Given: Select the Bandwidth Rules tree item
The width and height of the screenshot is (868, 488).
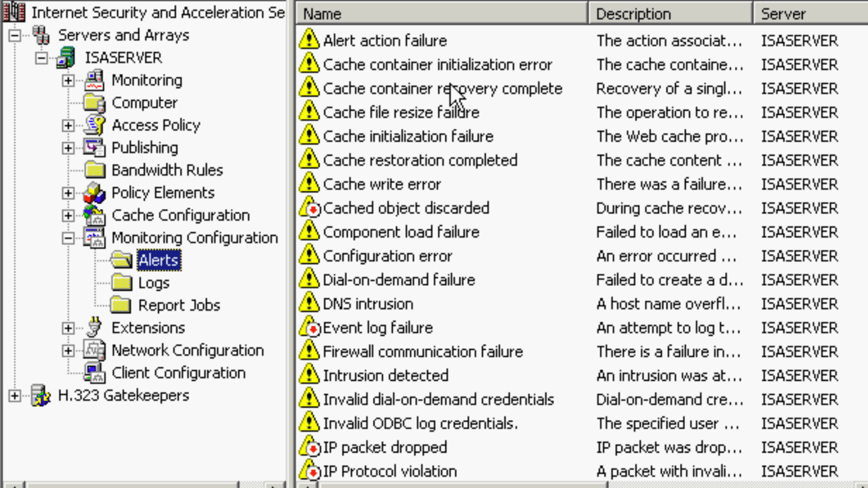Looking at the screenshot, I should (x=167, y=170).
